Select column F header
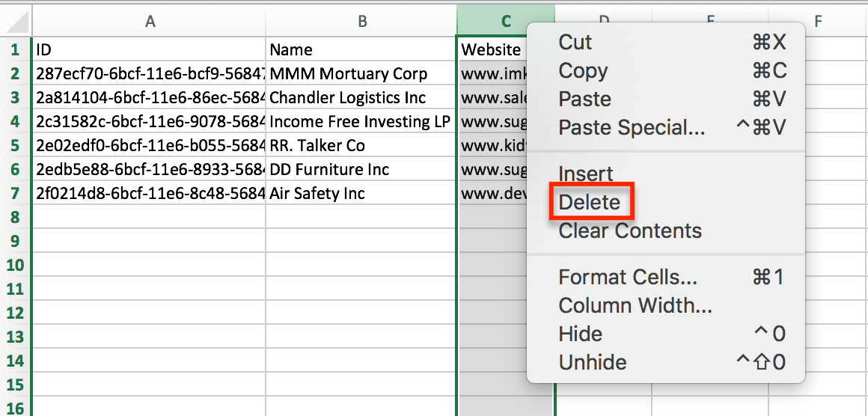The height and width of the screenshot is (416, 868). click(x=818, y=21)
